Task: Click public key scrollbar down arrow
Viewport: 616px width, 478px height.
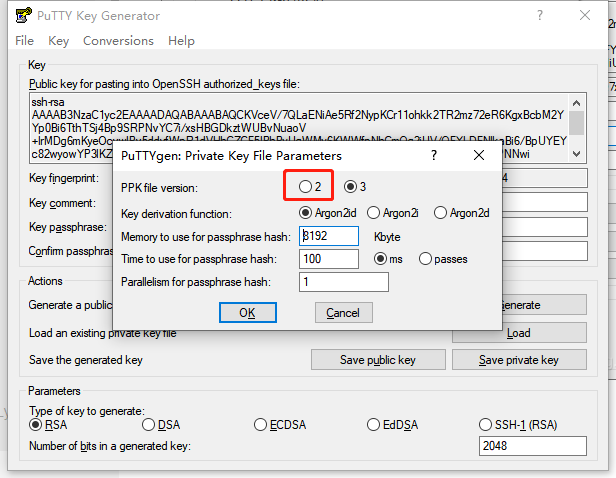Action: tap(576, 154)
